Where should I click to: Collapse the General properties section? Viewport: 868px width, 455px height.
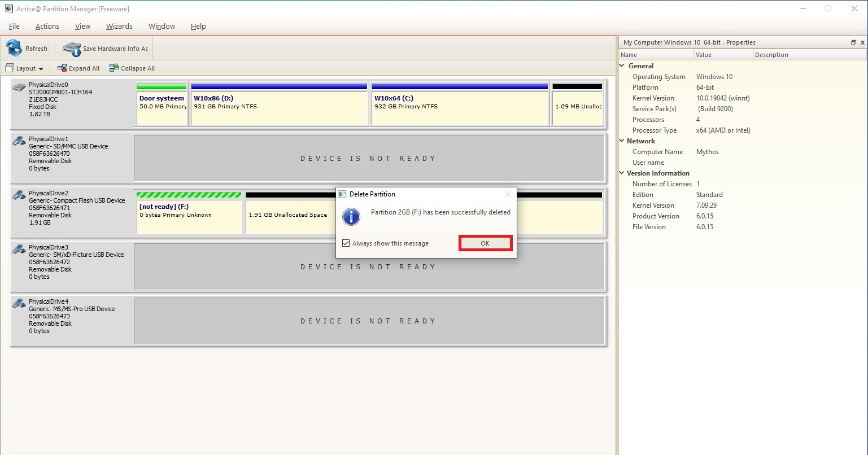(622, 66)
